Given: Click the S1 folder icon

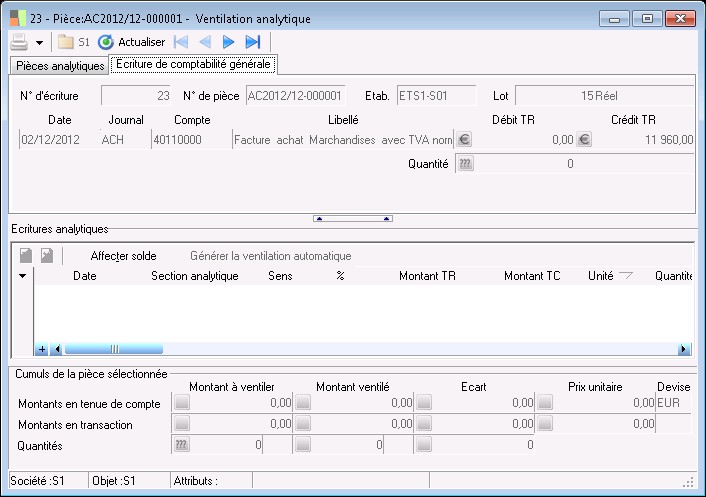Looking at the screenshot, I should [x=66, y=42].
